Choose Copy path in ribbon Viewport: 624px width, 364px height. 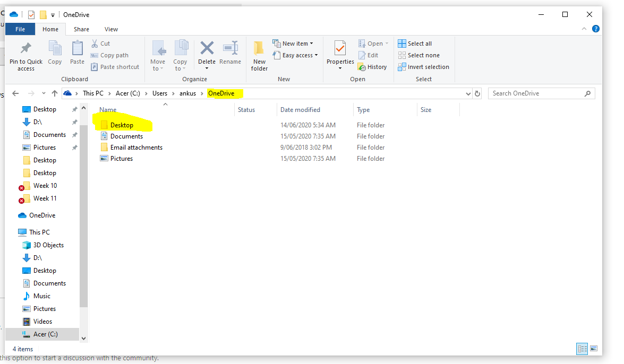click(109, 55)
